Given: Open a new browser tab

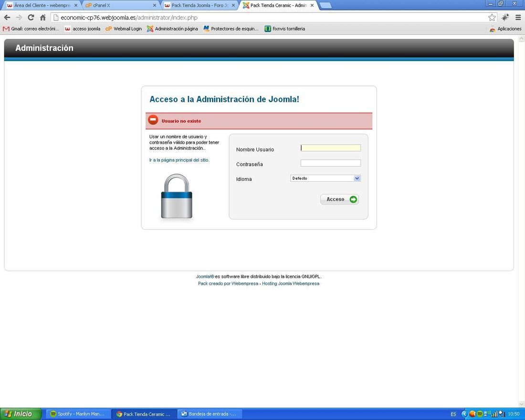Looking at the screenshot, I should click(325, 5).
